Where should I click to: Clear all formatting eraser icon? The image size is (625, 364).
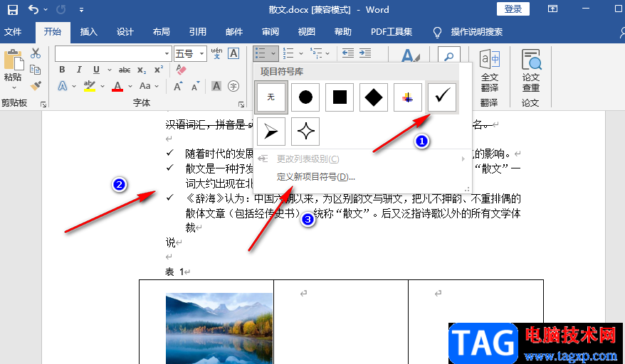[x=181, y=70]
